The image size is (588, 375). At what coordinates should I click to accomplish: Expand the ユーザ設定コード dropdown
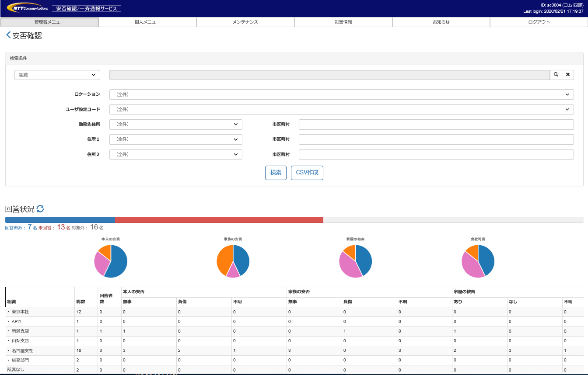pos(341,109)
